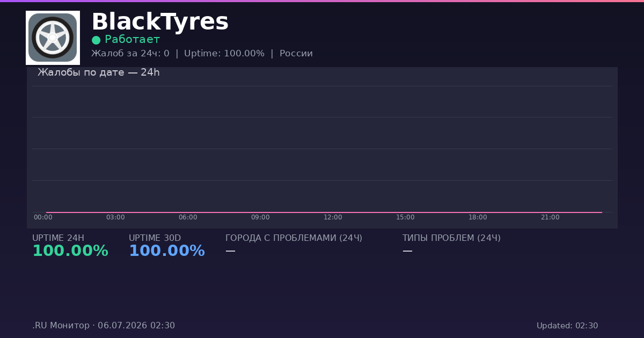
Task: Click the green 100.00% uptime value
Action: [x=70, y=251]
